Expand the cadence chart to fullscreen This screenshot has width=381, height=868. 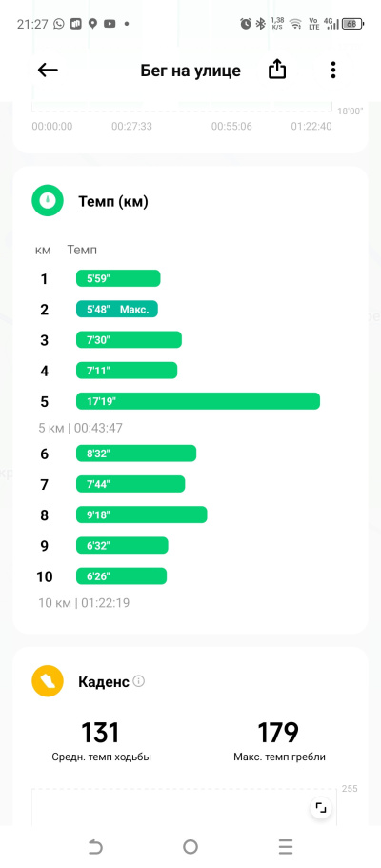tap(321, 808)
